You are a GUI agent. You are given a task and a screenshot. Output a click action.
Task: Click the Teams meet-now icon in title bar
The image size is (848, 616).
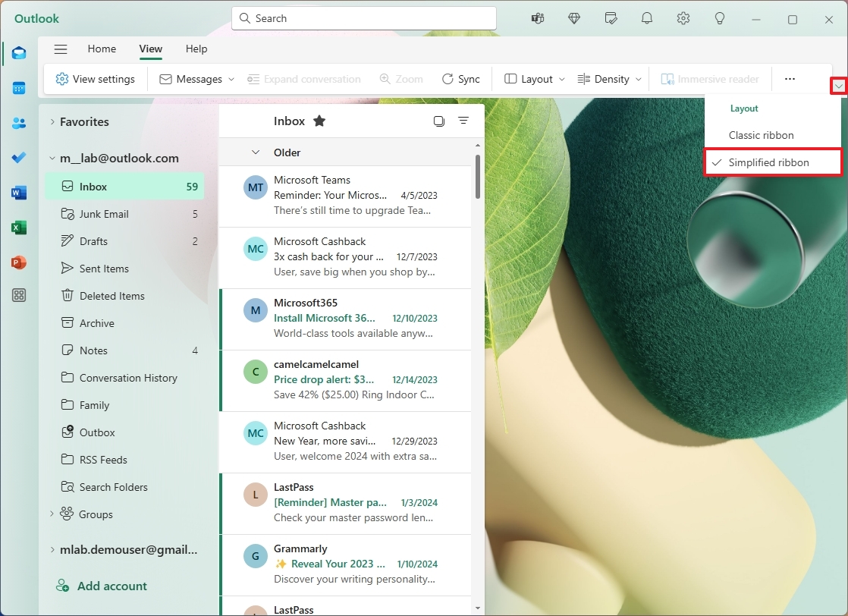click(x=538, y=18)
